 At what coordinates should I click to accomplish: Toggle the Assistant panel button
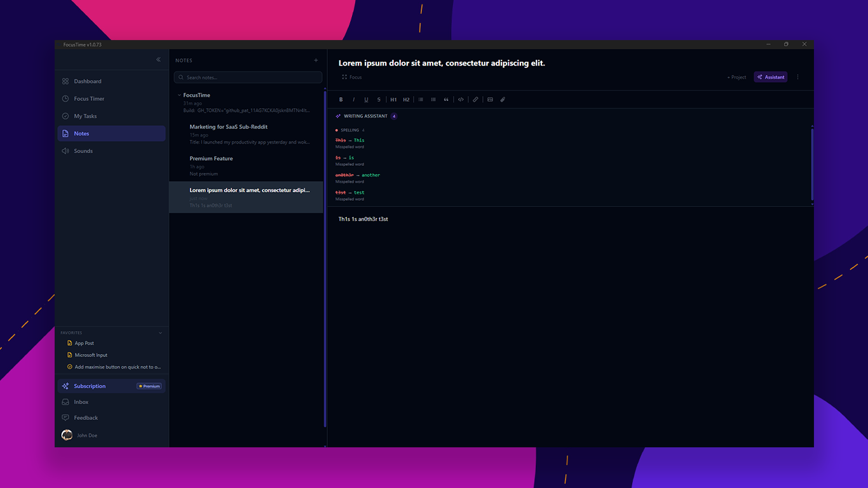(x=770, y=78)
